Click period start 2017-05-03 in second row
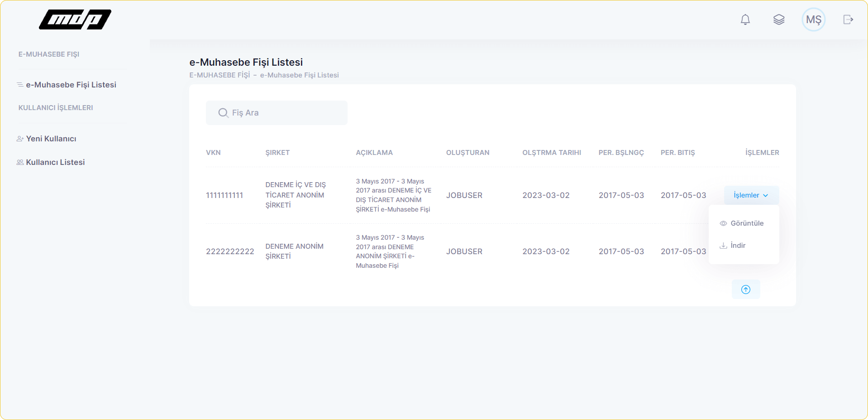The width and height of the screenshot is (868, 420). pyautogui.click(x=621, y=251)
